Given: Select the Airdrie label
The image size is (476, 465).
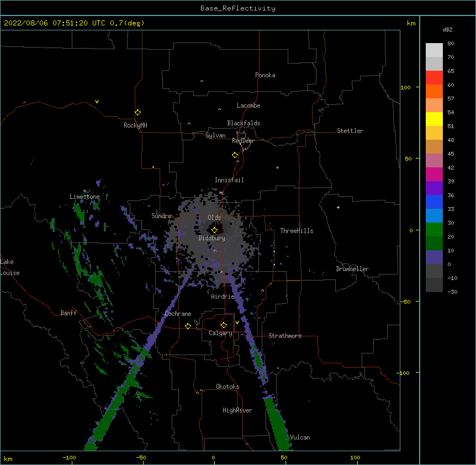Looking at the screenshot, I should (x=223, y=297).
